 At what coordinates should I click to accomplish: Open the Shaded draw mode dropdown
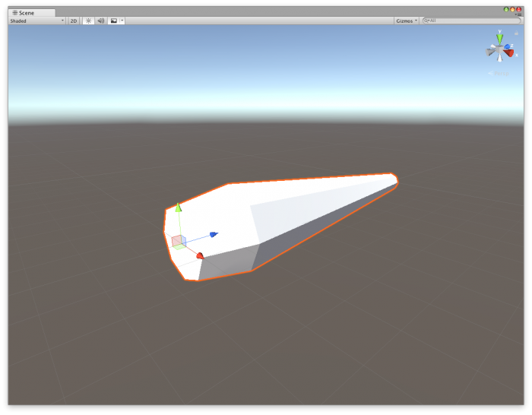click(36, 21)
